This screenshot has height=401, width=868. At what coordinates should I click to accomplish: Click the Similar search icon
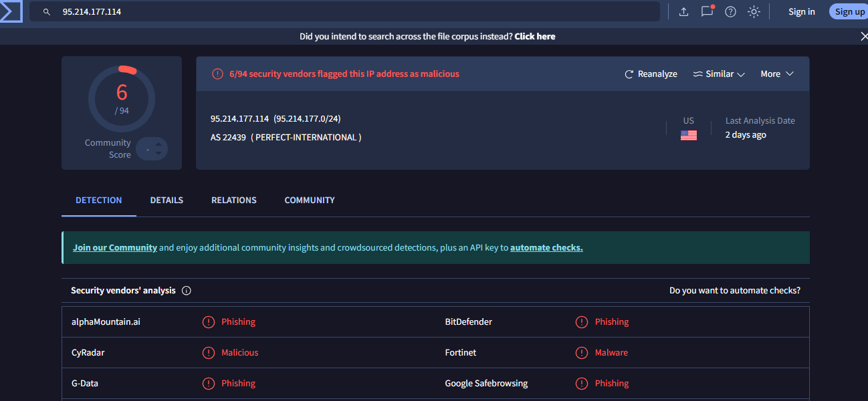point(697,74)
